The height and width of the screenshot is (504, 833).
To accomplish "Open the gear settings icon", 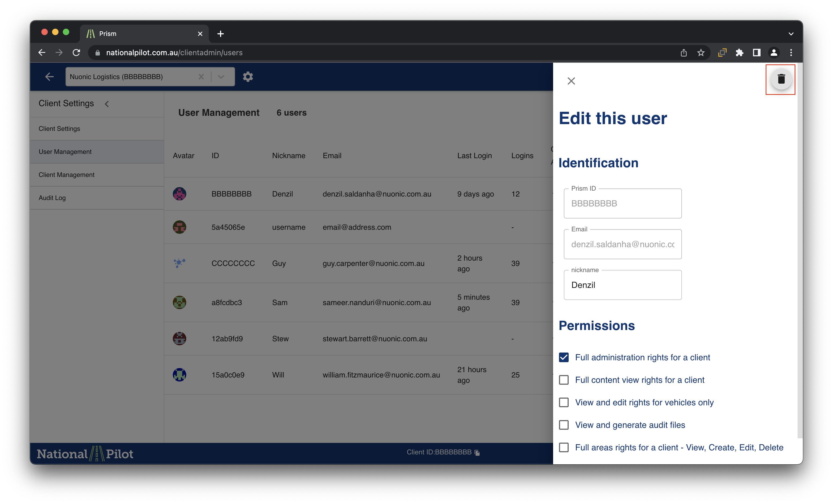I will [x=248, y=77].
